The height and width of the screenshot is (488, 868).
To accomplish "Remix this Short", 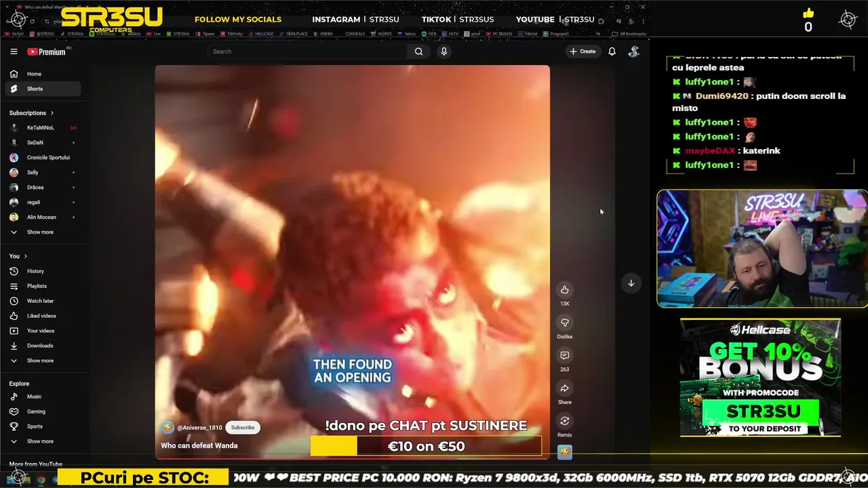I will tap(564, 421).
